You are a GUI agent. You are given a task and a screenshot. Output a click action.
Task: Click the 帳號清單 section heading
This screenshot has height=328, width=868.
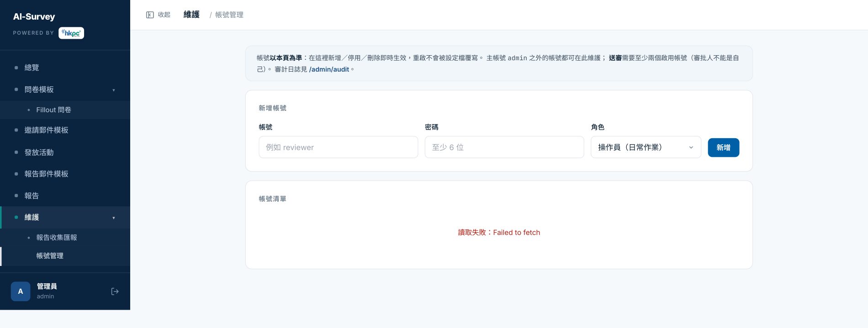(x=273, y=199)
